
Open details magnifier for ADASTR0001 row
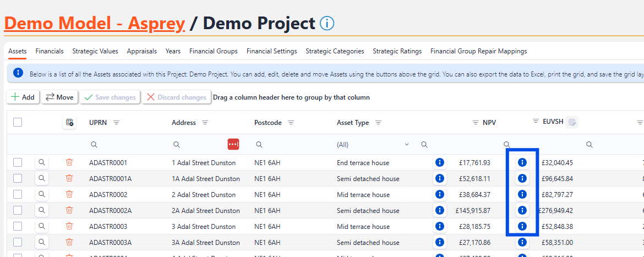pos(42,162)
